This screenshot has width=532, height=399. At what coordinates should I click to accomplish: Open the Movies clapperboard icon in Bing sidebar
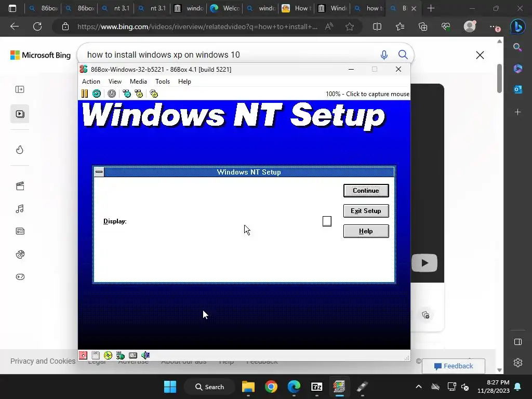[20, 186]
